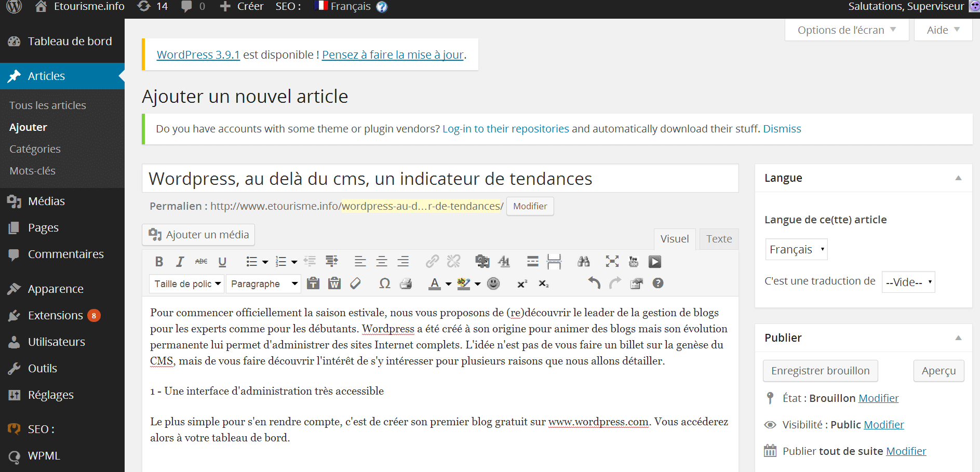Switch to the Visuel editor tab
The height and width of the screenshot is (472, 980).
pos(675,239)
